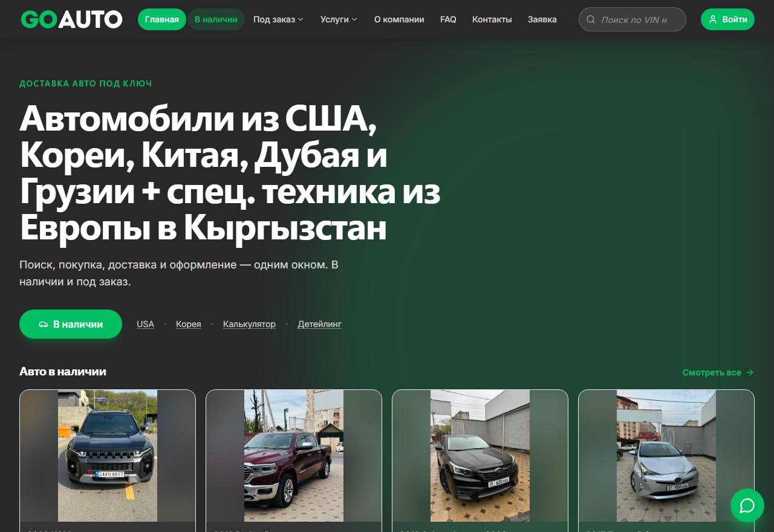
Task: Follow the USA link
Action: pyautogui.click(x=145, y=324)
